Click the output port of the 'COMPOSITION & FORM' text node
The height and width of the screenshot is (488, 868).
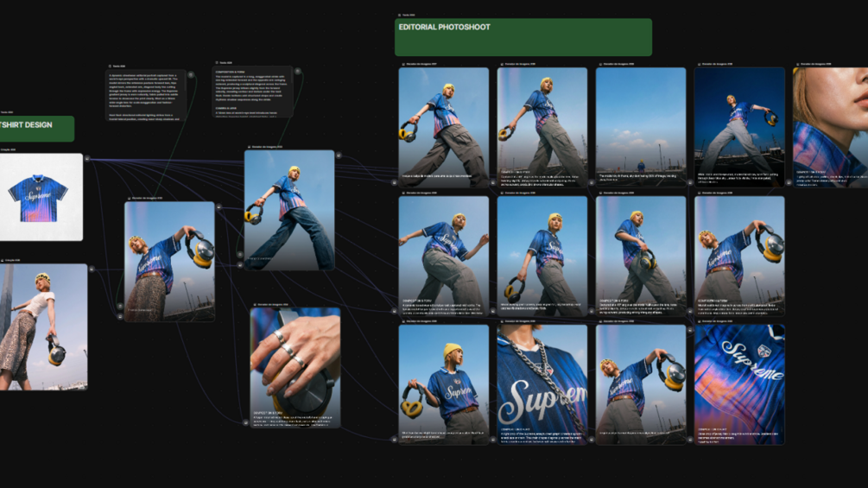(297, 71)
